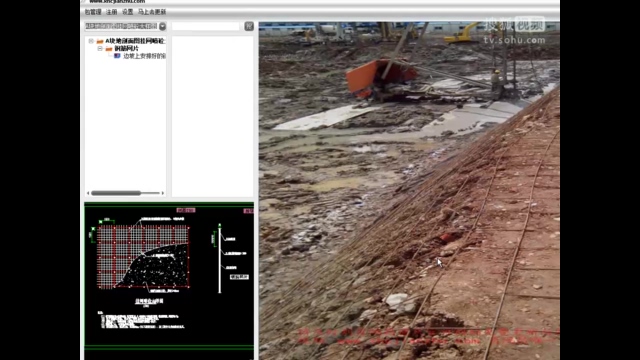640x360 pixels.
Task: Click the tree panel scrollbar right arrow
Action: [x=162, y=193]
